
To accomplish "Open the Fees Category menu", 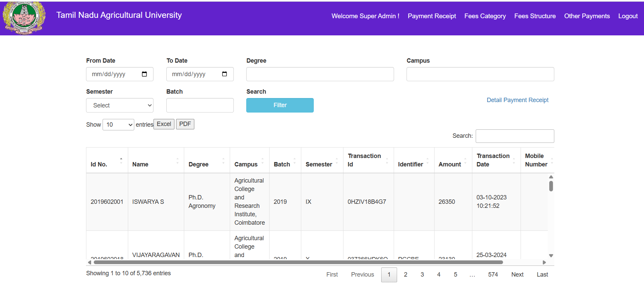I will coord(485,16).
